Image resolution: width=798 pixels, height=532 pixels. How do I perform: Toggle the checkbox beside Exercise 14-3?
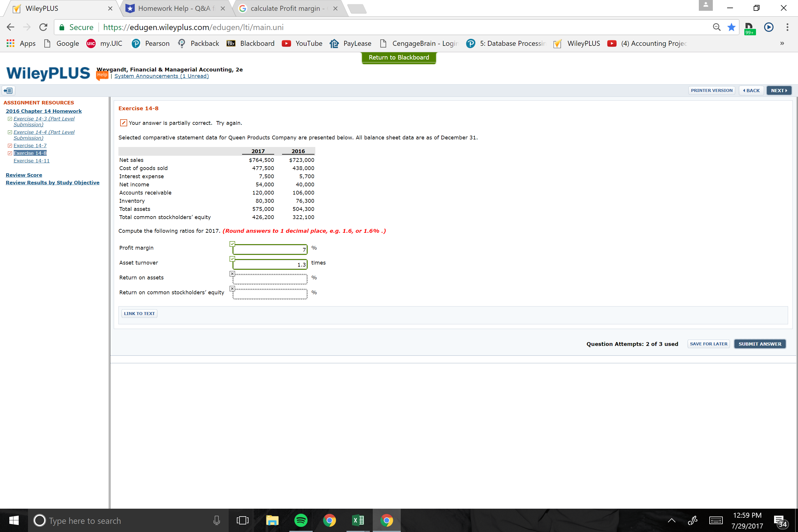10,118
